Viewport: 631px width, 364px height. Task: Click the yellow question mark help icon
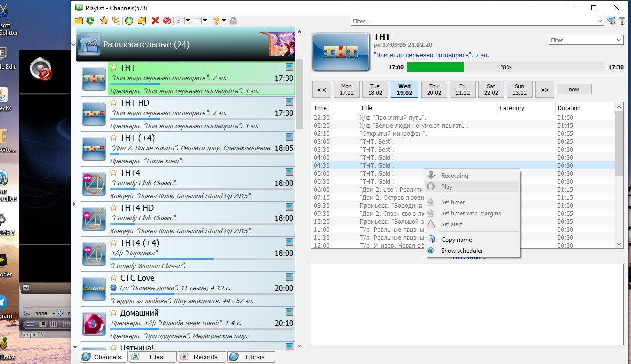click(x=216, y=21)
